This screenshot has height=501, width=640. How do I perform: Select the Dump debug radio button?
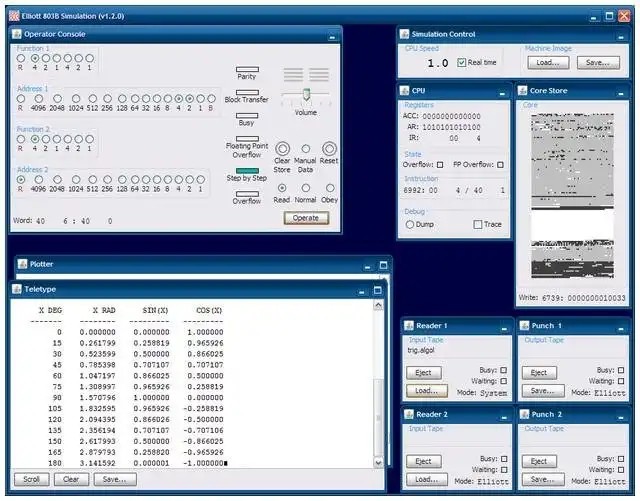coord(410,224)
